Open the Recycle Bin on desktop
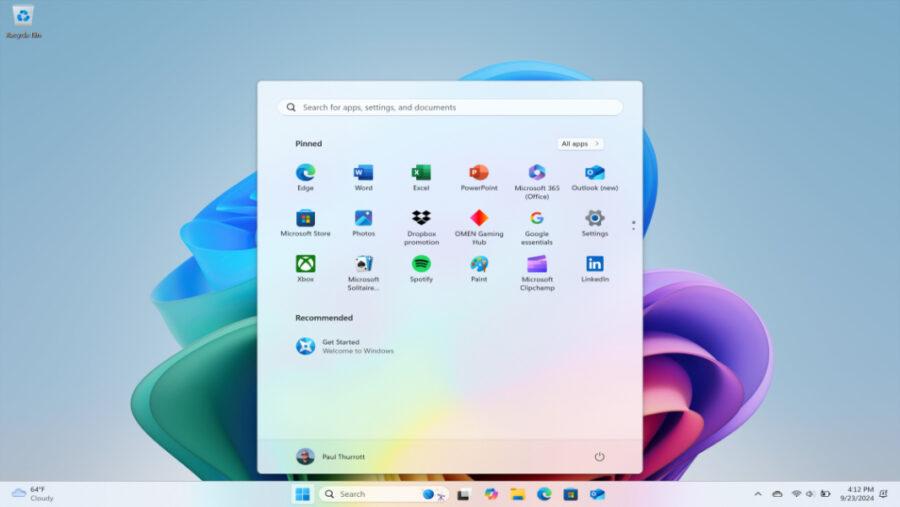Viewport: 900px width, 507px height. coord(24,22)
